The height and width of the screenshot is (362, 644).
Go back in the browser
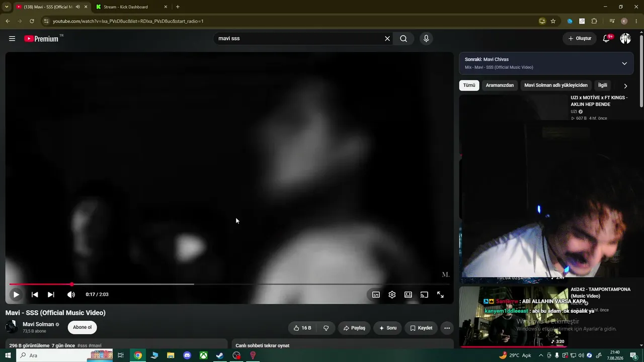[8, 21]
